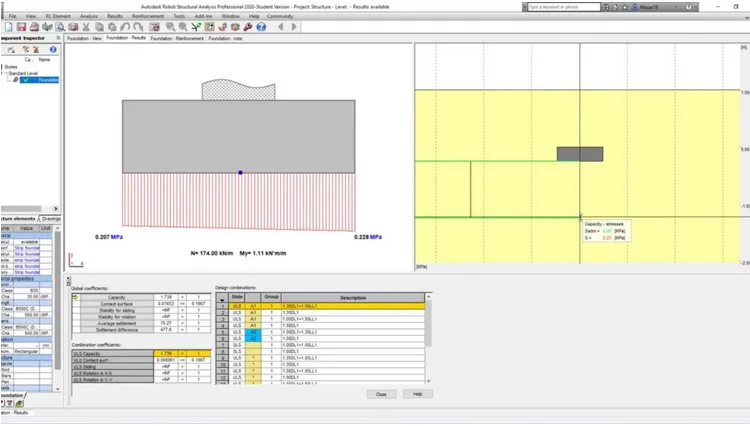Open the RC Element menu
This screenshot has width=750, height=426.
[58, 16]
